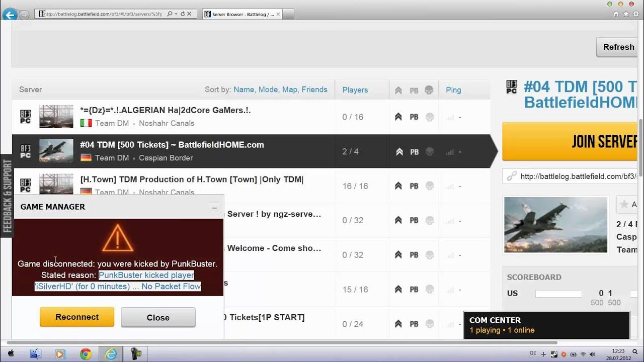The image size is (644, 362).
Task: Open the Feedback & Support side tab
Action: click(7, 196)
